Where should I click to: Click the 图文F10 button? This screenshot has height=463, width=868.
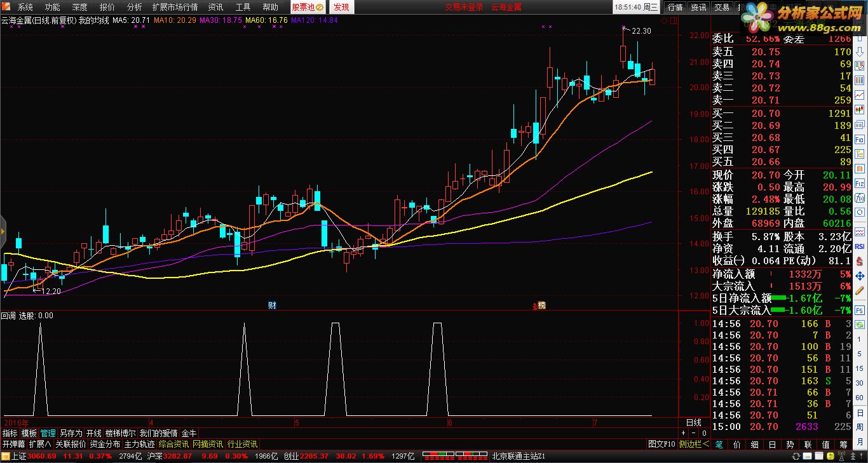[x=661, y=444]
